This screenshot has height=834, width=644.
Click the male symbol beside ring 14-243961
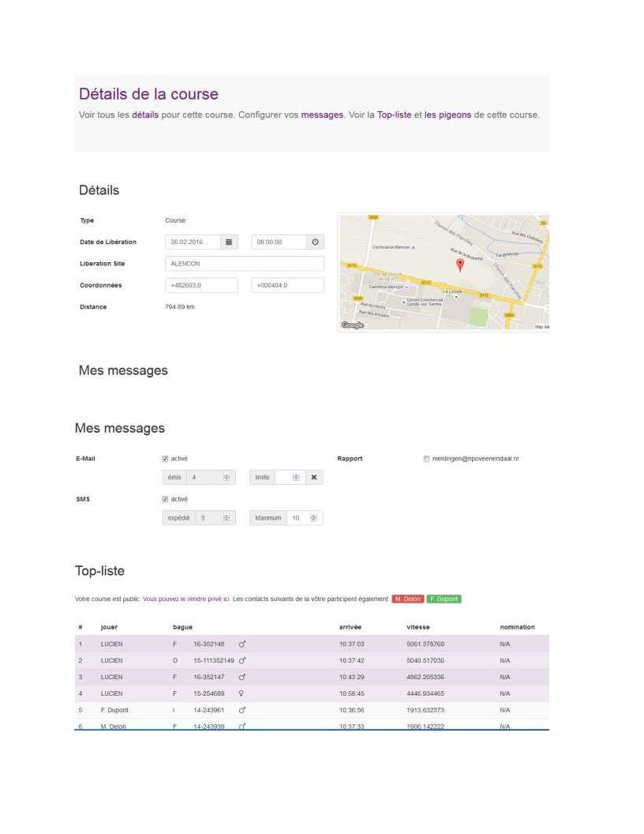click(242, 710)
